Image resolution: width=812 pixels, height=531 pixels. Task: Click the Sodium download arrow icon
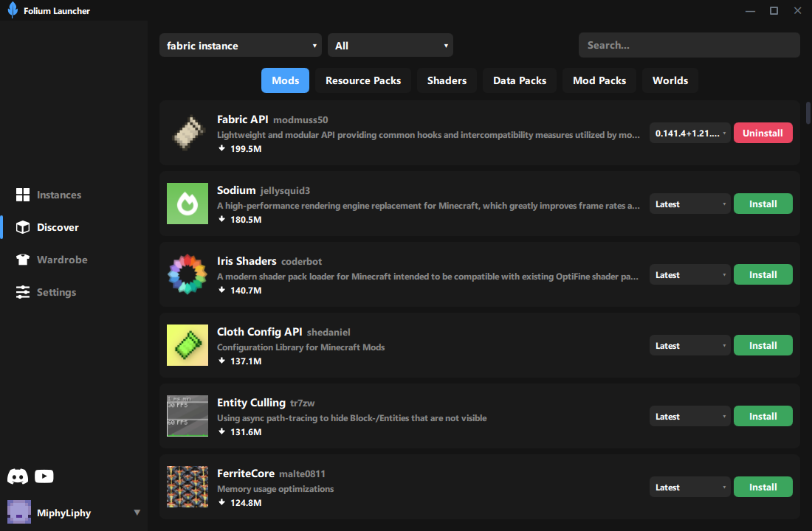(x=221, y=220)
